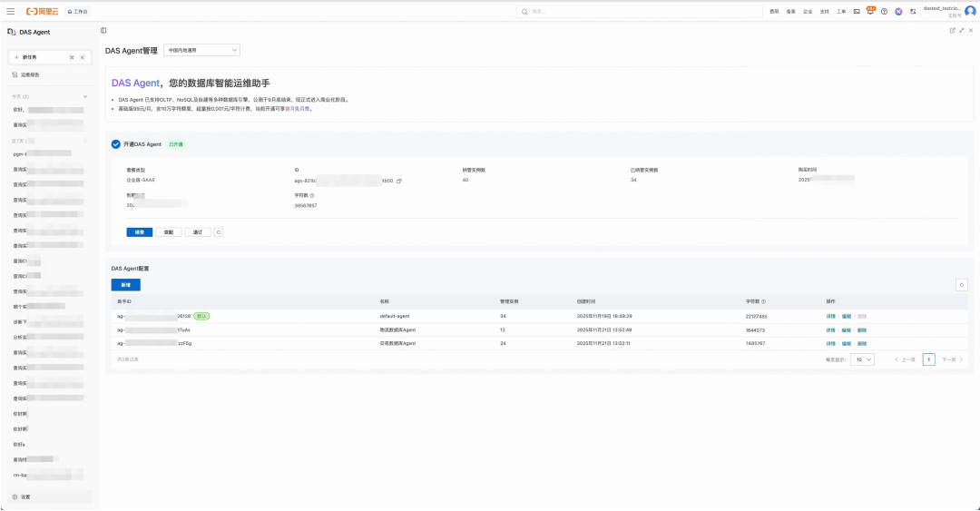Open the 企业 menu in the top bar
980x511 pixels.
pyautogui.click(x=808, y=11)
